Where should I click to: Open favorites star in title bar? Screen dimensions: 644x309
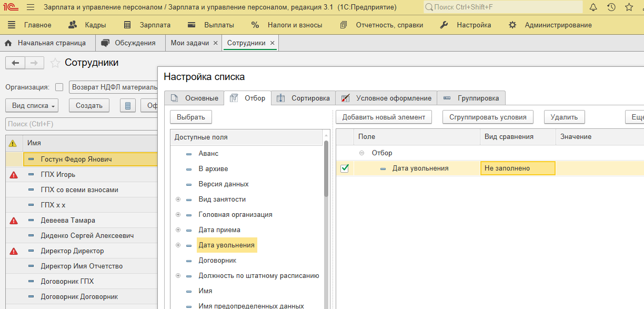pos(629,7)
